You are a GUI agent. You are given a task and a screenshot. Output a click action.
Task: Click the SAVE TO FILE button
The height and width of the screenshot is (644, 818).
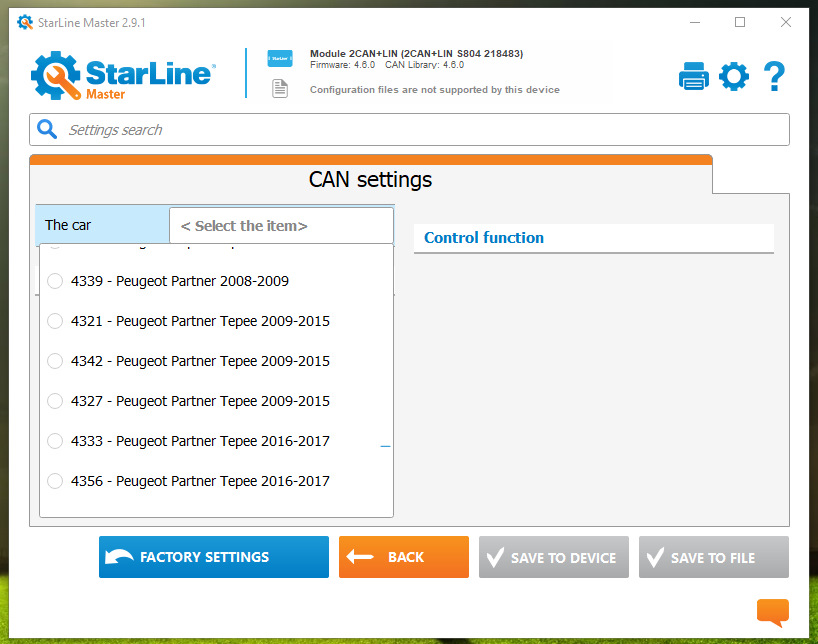(x=714, y=557)
